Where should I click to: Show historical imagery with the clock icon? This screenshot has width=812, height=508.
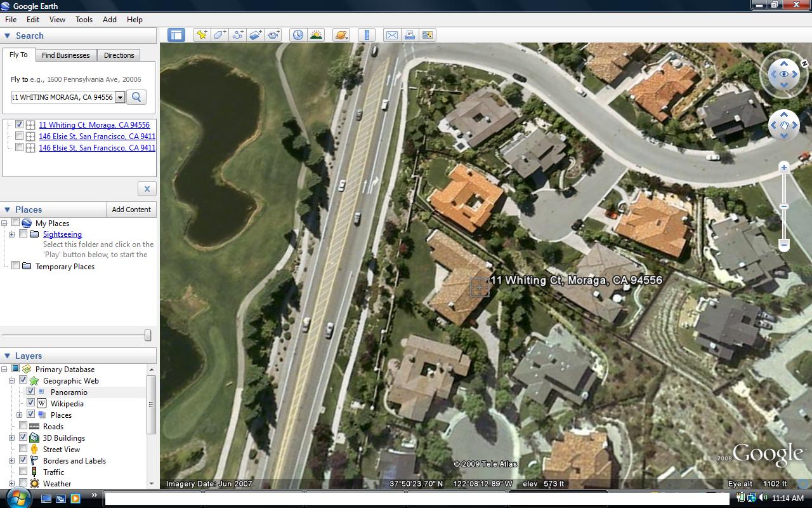(x=298, y=35)
